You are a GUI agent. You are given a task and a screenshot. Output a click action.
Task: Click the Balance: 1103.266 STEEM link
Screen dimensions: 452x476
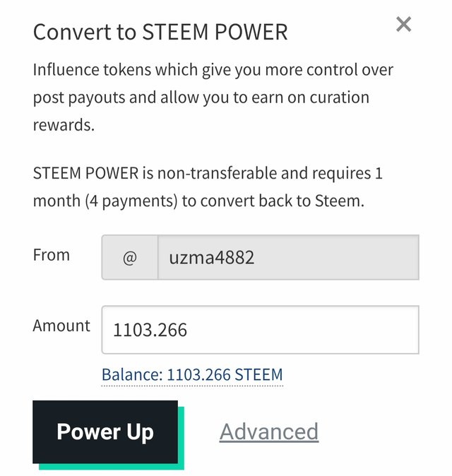click(191, 374)
